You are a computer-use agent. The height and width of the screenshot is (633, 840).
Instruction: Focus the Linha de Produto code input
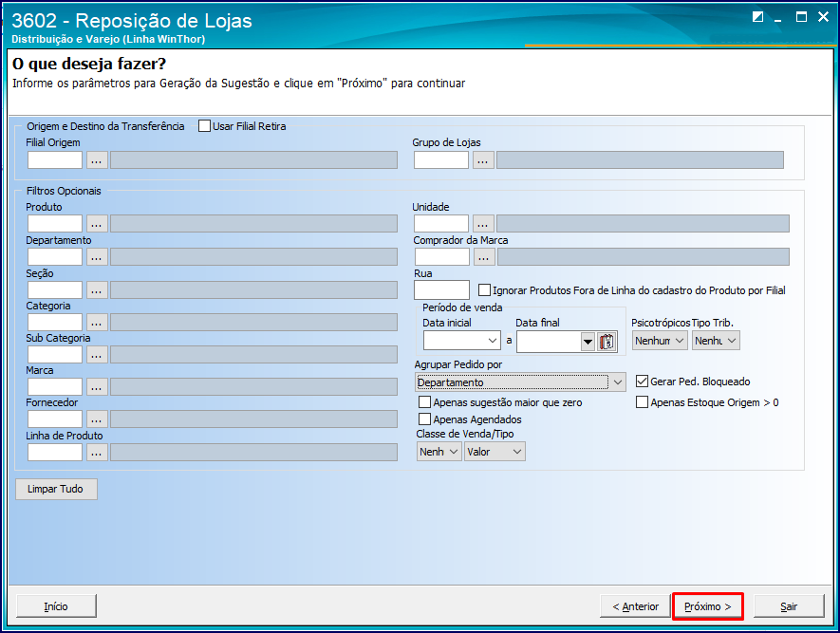[55, 453]
